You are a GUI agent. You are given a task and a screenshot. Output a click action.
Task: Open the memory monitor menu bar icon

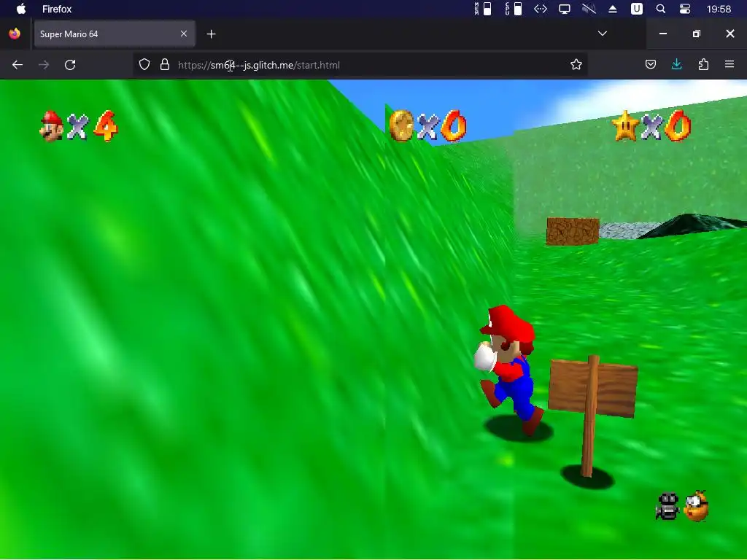coord(483,9)
